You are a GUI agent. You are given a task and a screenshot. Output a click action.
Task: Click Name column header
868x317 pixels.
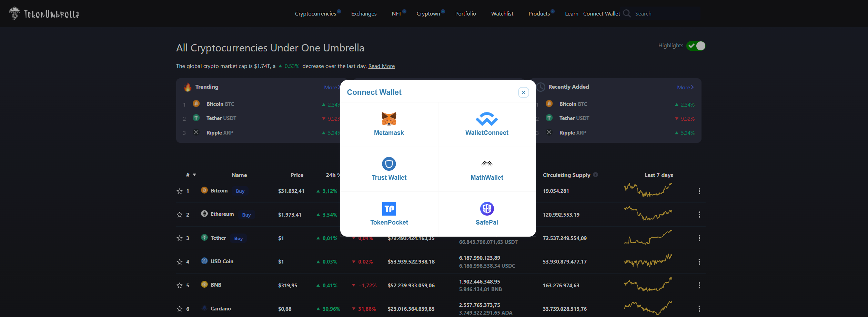(239, 175)
